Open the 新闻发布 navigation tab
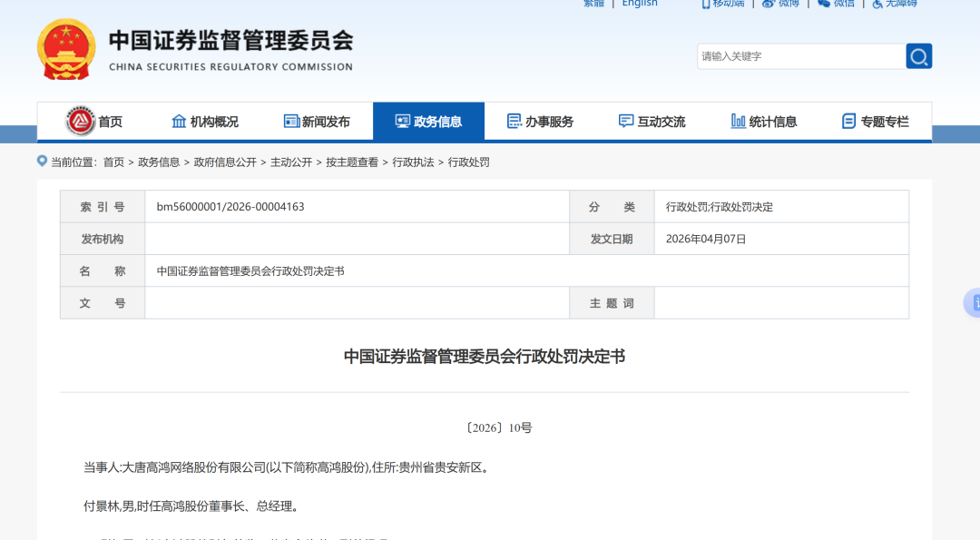 [x=317, y=122]
